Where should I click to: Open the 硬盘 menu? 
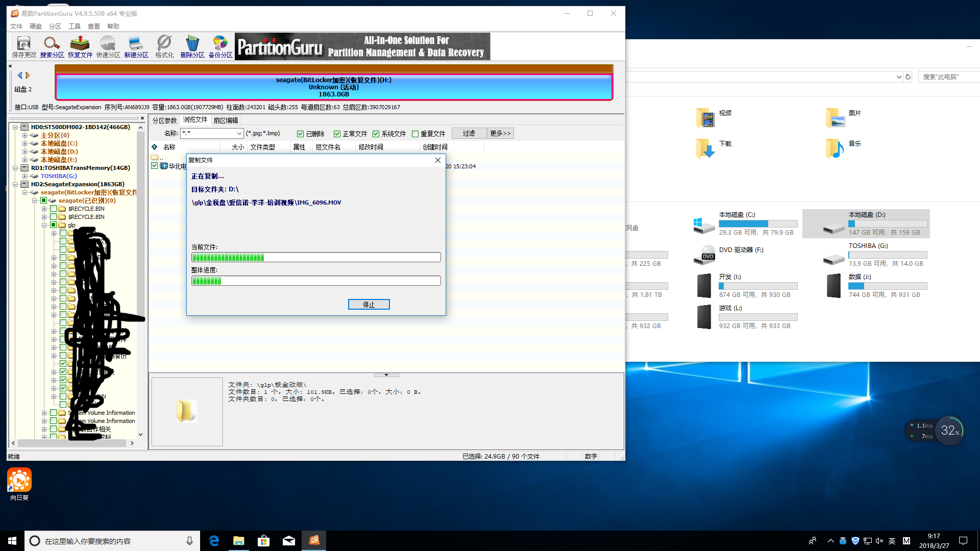point(36,26)
